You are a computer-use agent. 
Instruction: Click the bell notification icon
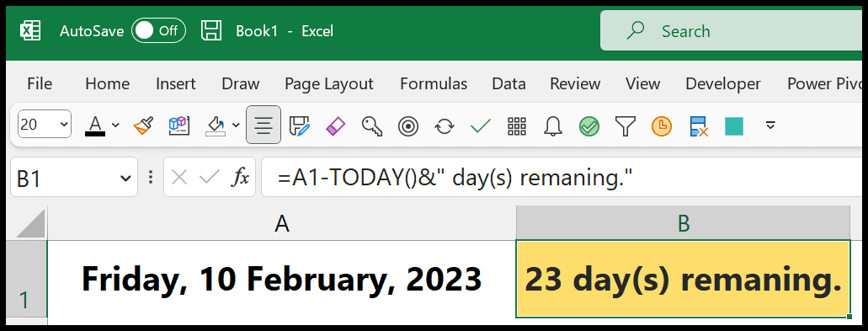[x=552, y=125]
